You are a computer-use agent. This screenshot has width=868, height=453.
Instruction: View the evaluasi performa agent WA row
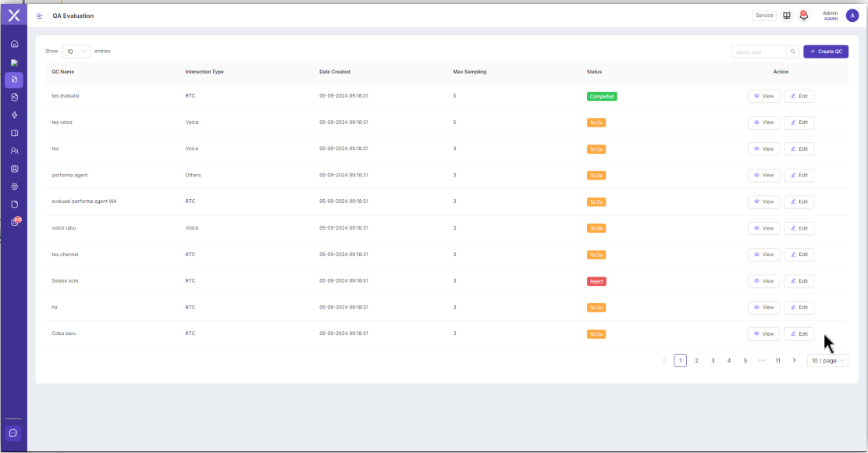tap(764, 202)
